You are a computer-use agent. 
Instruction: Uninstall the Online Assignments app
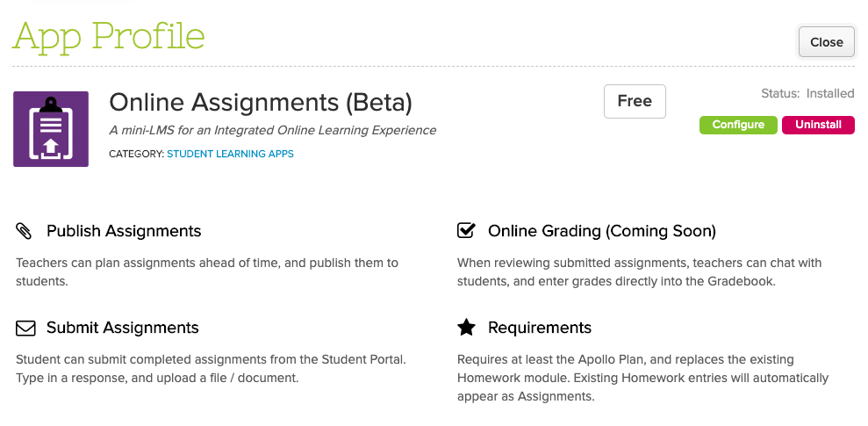(818, 125)
